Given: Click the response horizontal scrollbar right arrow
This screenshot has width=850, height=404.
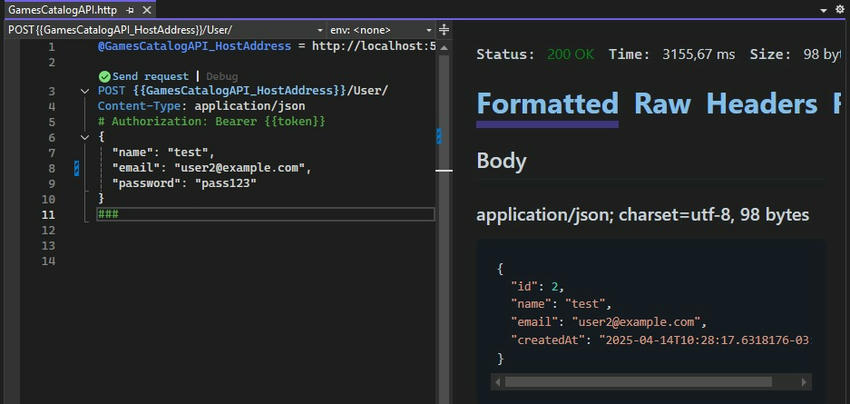Looking at the screenshot, I should (804, 382).
